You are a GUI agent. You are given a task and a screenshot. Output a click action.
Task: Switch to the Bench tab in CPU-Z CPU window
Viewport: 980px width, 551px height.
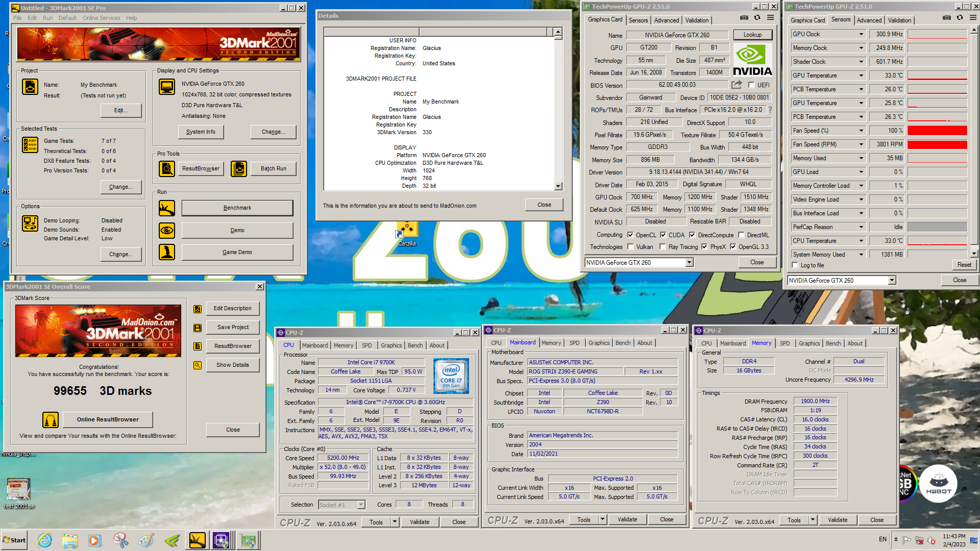415,345
